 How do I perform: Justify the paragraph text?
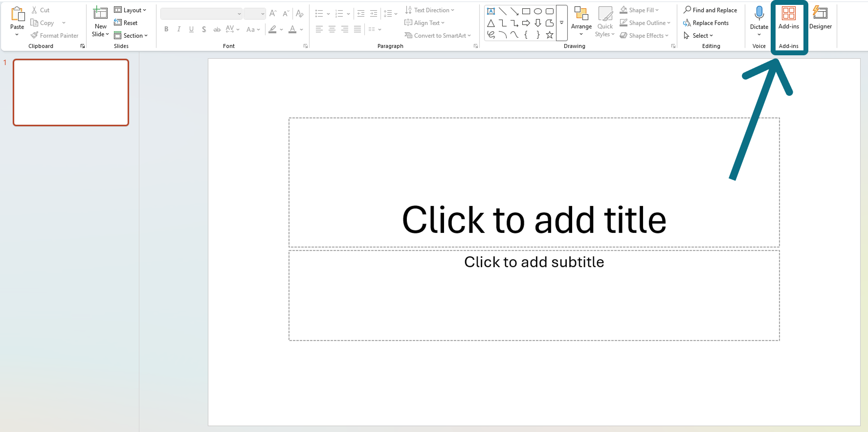[357, 29]
